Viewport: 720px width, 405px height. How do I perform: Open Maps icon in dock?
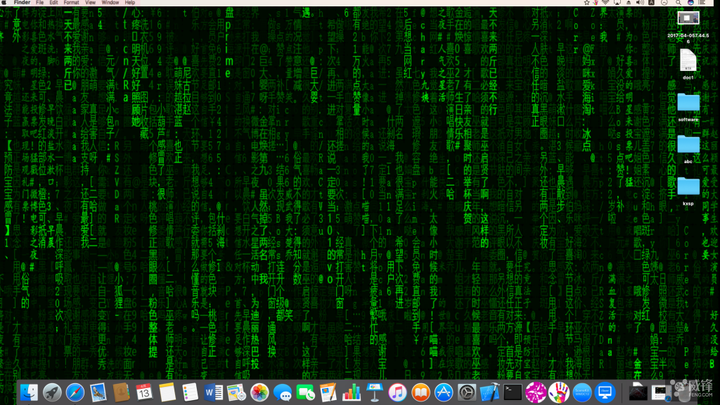[x=236, y=393]
